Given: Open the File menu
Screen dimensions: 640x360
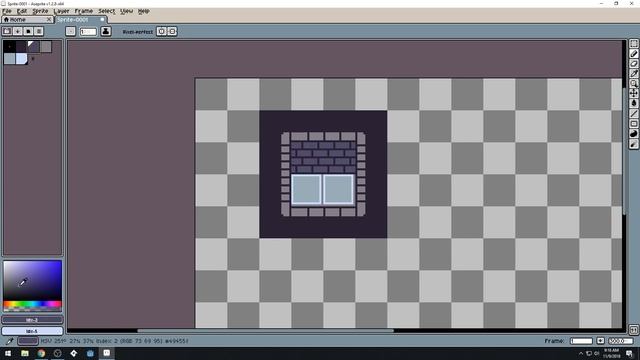Looking at the screenshot, I should [7, 11].
